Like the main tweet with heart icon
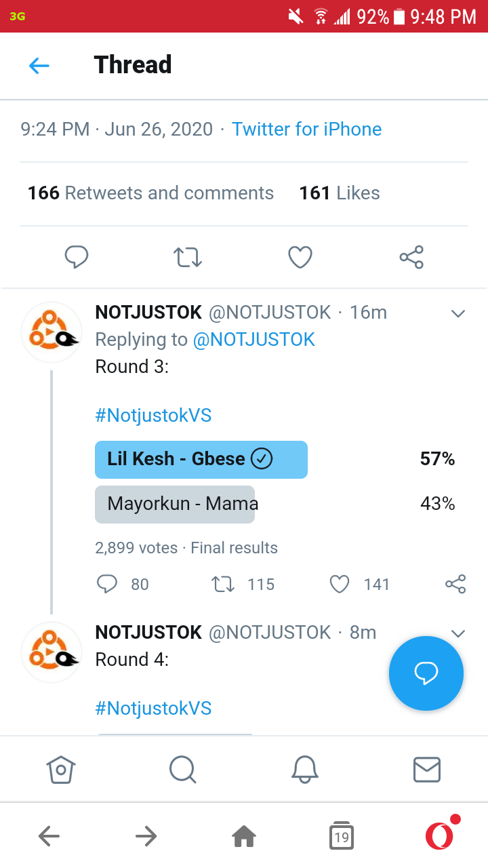Image resolution: width=488 pixels, height=868 pixels. tap(300, 257)
